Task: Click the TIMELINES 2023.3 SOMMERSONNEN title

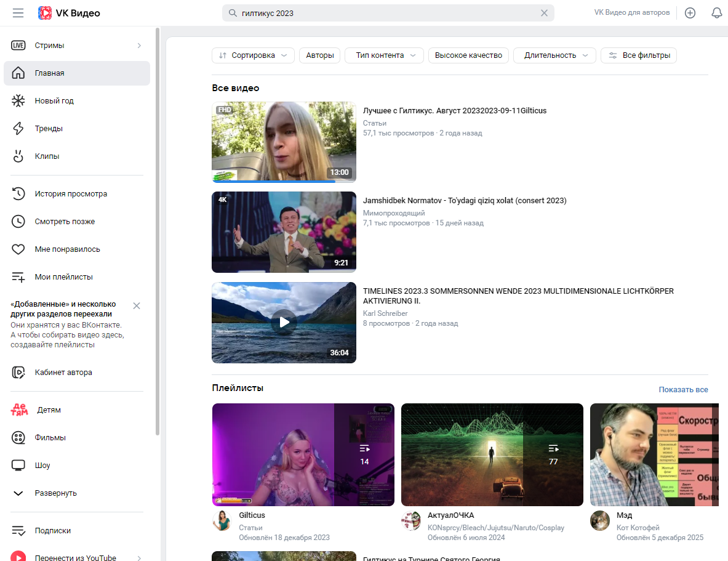Action: click(518, 296)
